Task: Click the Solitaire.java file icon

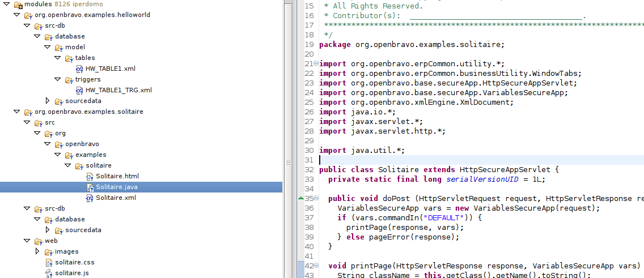Action: pos(90,187)
